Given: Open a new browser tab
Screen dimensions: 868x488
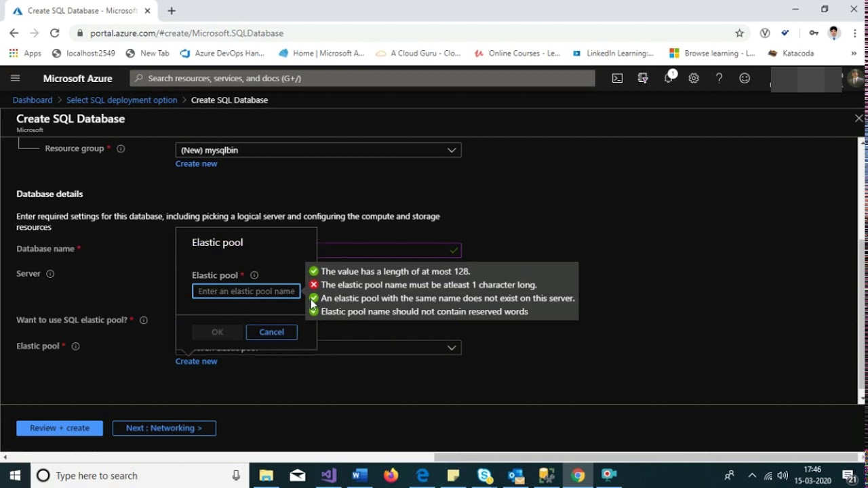Looking at the screenshot, I should pos(172,11).
